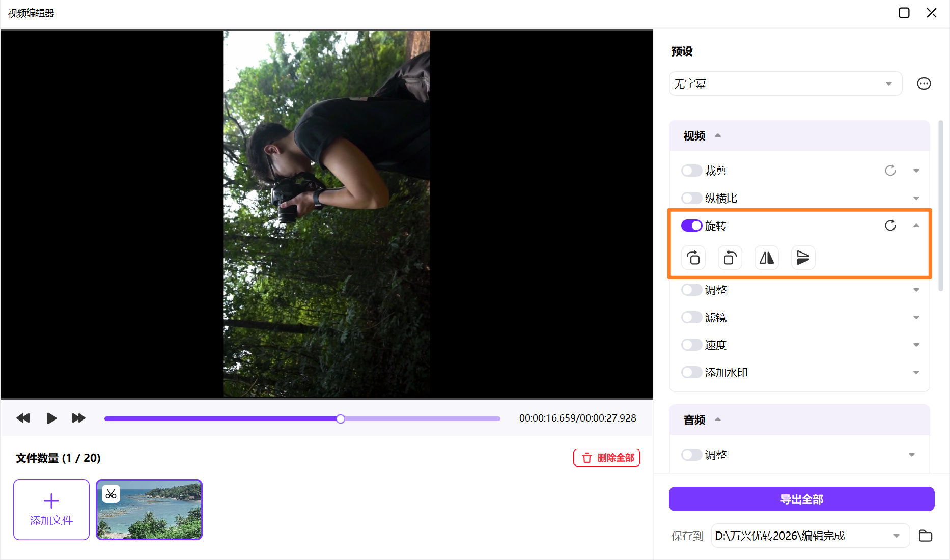Viewport: 950px width, 560px height.
Task: Open the output folder browser icon
Action: click(925, 536)
